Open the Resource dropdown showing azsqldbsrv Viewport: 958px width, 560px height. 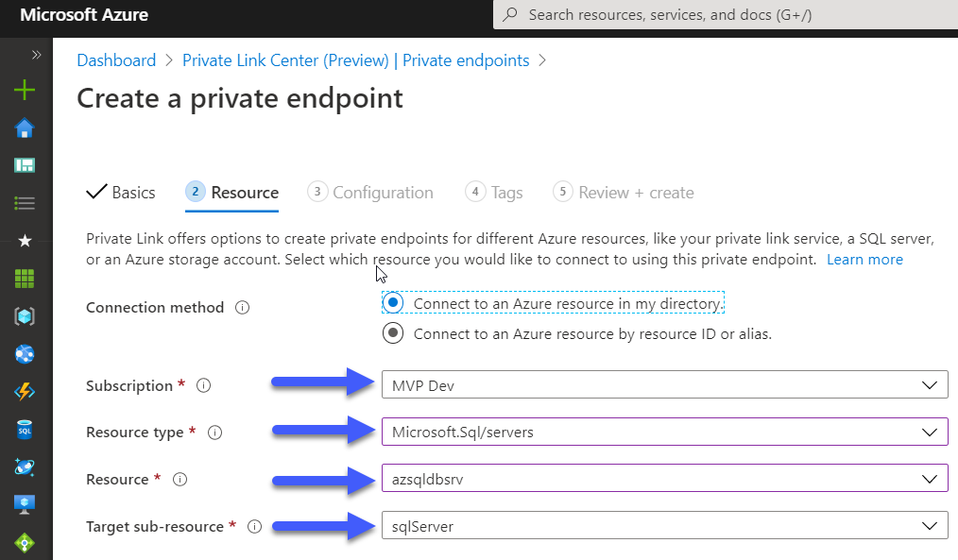pyautogui.click(x=665, y=479)
